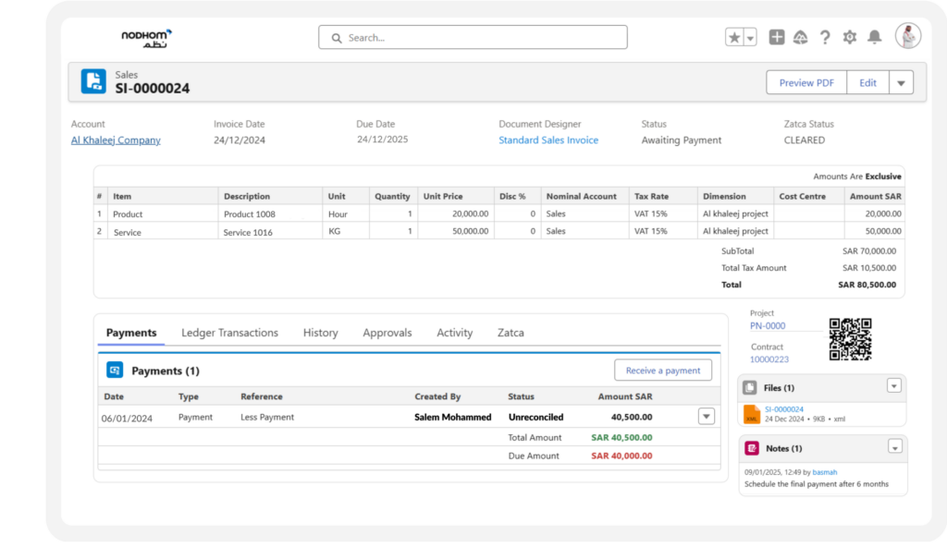The width and height of the screenshot is (947, 560).
Task: Click the Edit button
Action: [867, 82]
